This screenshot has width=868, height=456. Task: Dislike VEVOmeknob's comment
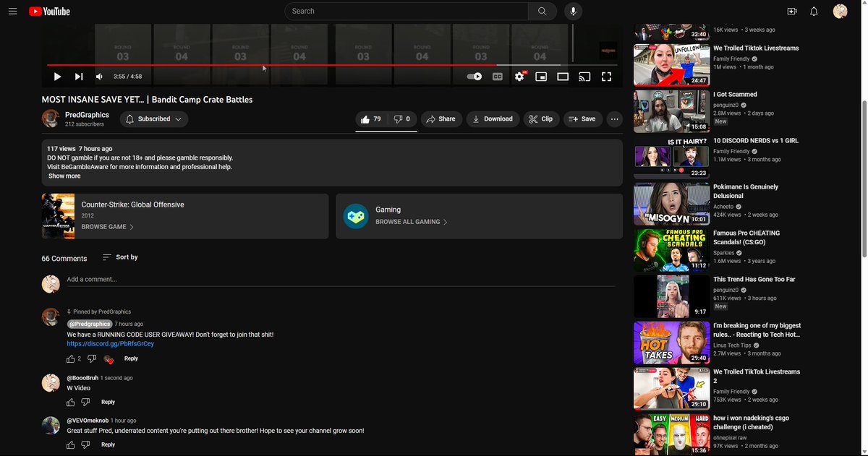click(x=85, y=445)
